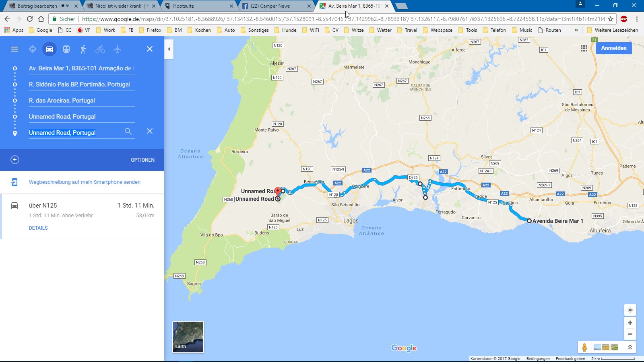Open the Google bookmarks folder

tap(40, 30)
